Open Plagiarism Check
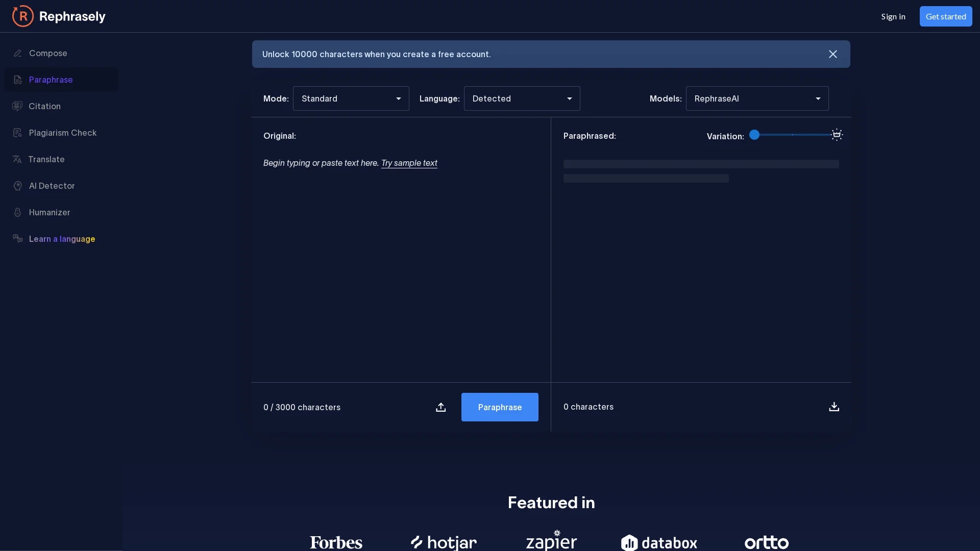Viewport: 980px width, 551px height. click(61, 133)
